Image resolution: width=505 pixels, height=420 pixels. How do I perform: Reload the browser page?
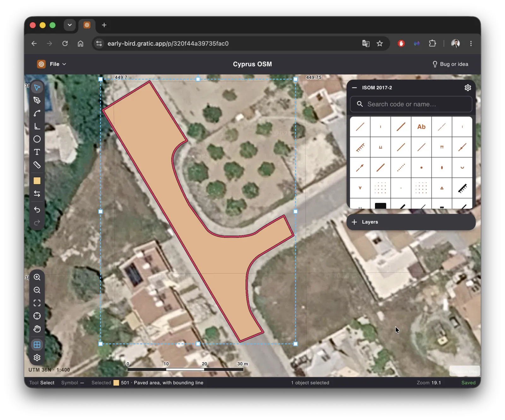coord(65,44)
